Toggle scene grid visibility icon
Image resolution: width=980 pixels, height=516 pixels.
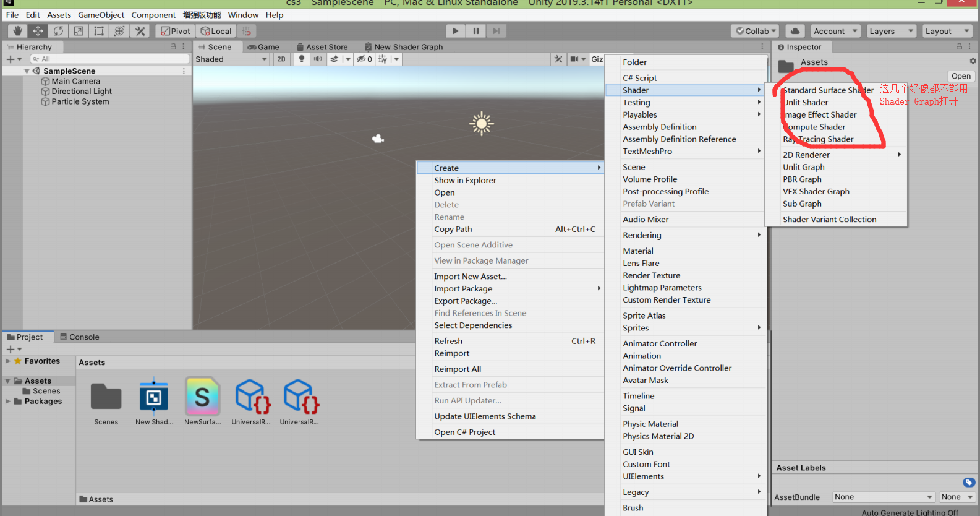click(383, 59)
